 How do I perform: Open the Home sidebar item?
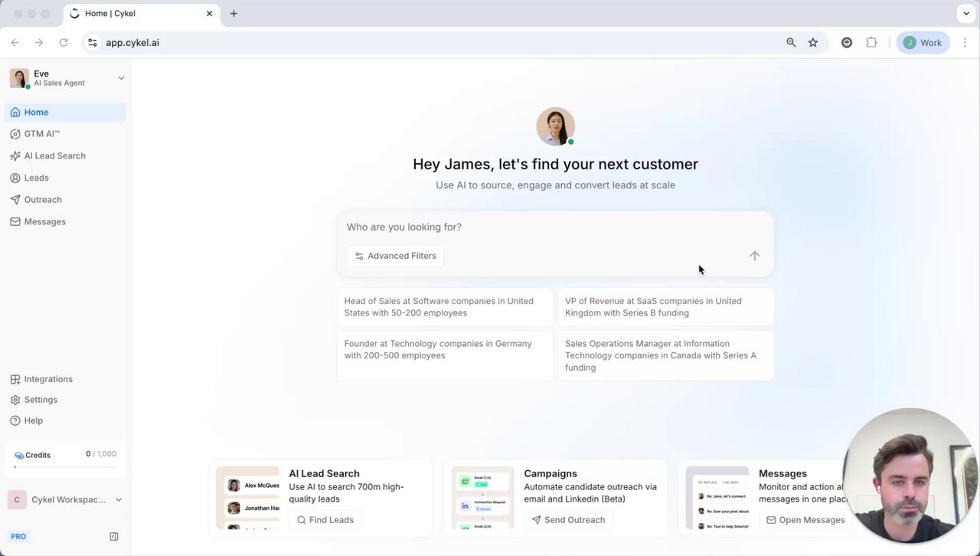(66, 112)
